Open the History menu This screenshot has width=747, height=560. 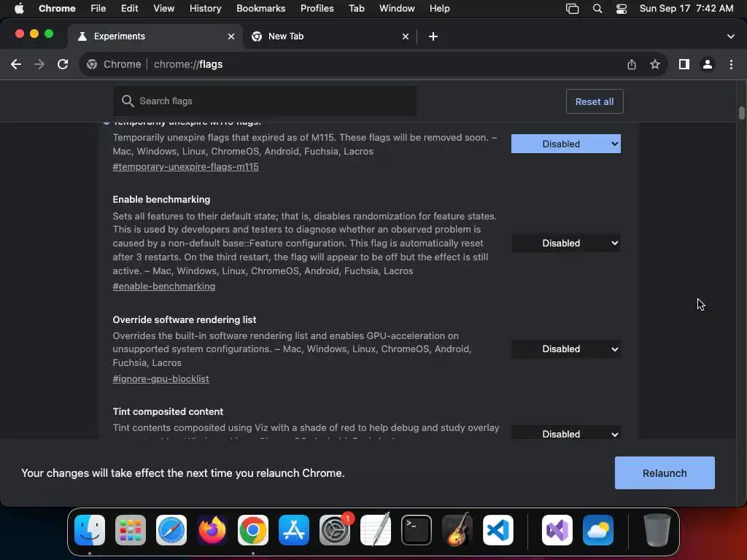tap(205, 9)
